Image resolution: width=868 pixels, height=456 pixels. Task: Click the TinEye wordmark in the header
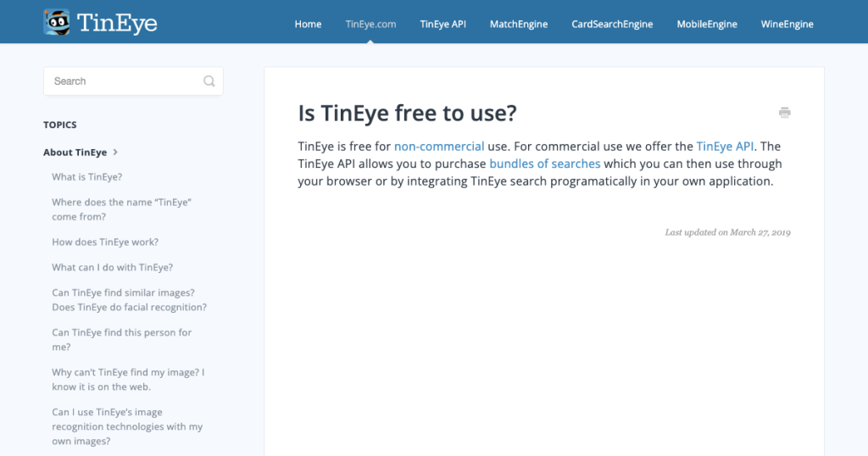(117, 23)
